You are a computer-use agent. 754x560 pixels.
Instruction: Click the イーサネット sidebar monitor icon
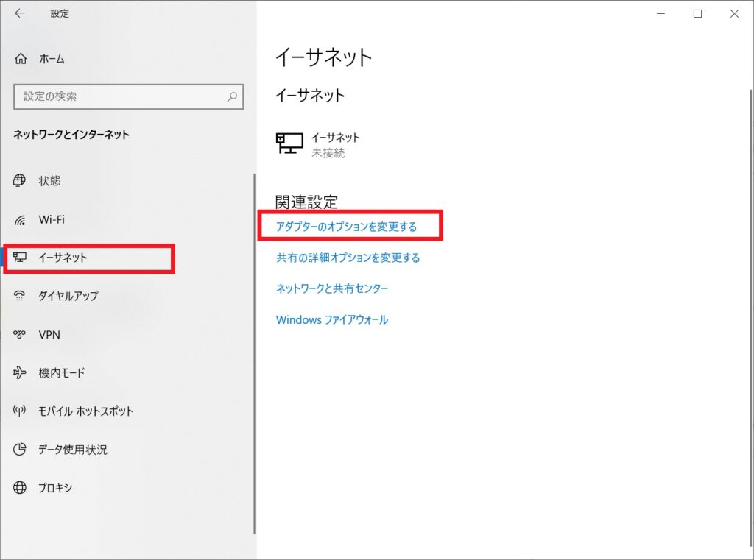click(19, 257)
